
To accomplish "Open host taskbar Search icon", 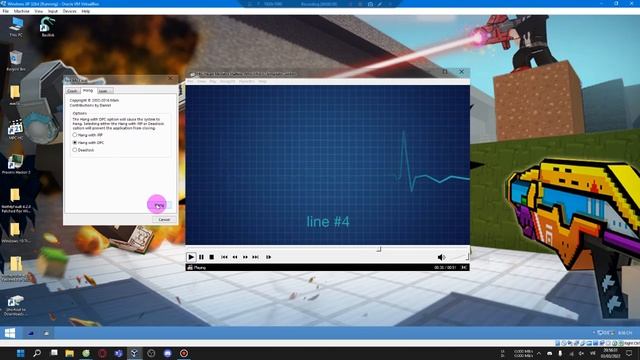I will point(37,353).
